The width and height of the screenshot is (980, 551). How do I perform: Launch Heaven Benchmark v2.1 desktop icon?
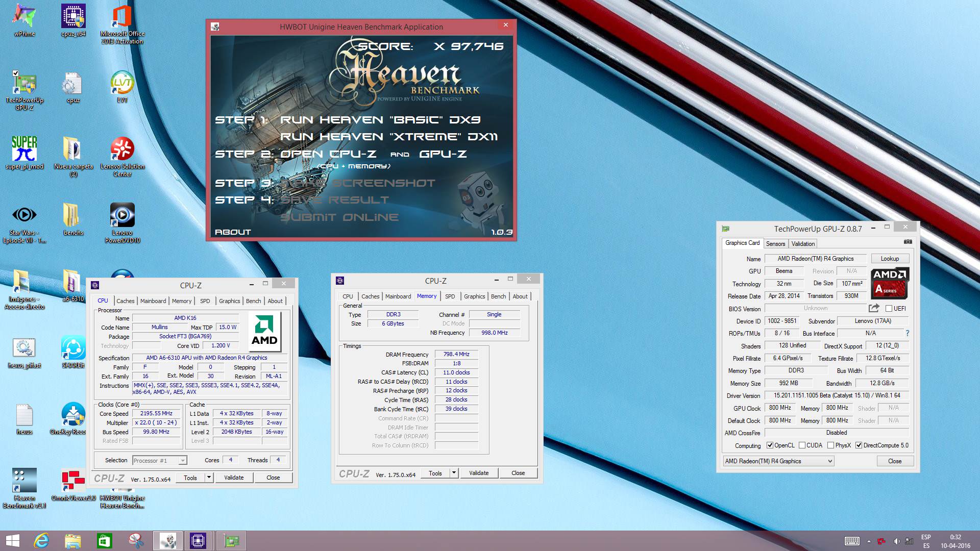[24, 488]
